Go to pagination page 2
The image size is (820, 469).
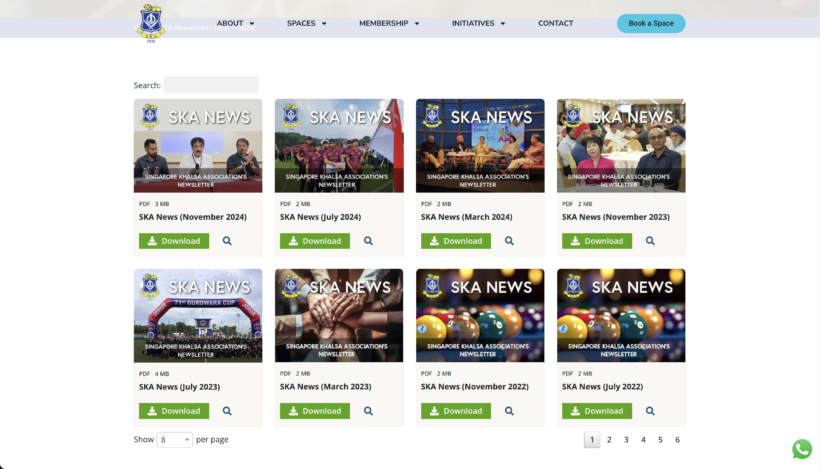click(609, 440)
